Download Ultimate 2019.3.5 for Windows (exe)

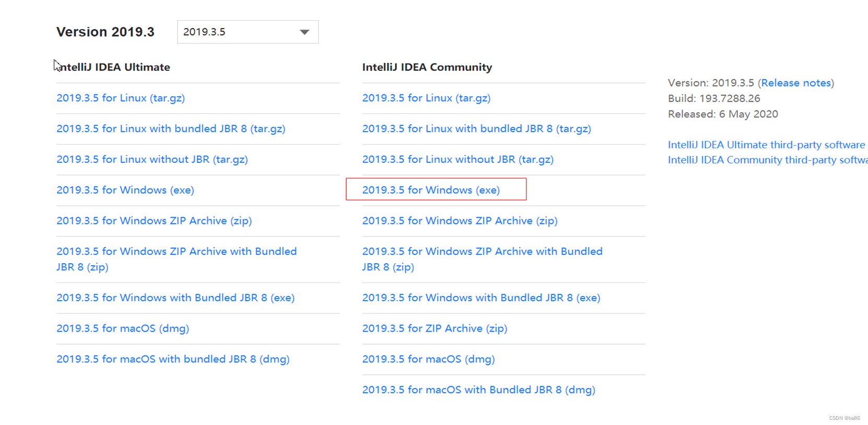(x=125, y=190)
